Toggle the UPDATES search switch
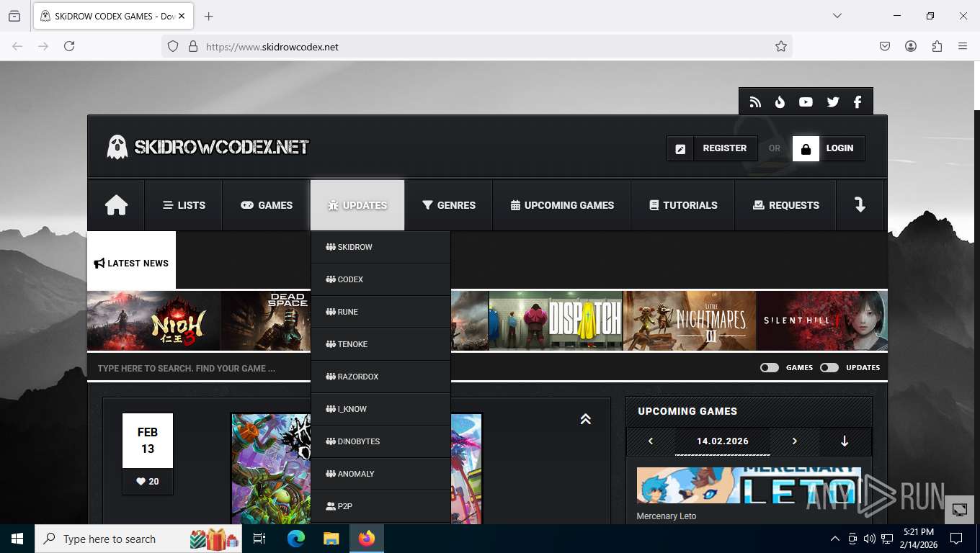 829,367
